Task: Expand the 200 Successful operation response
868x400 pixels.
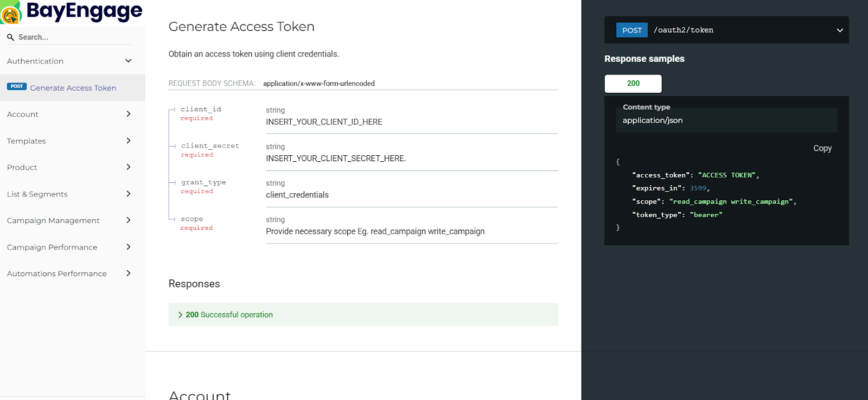Action: pyautogui.click(x=363, y=315)
